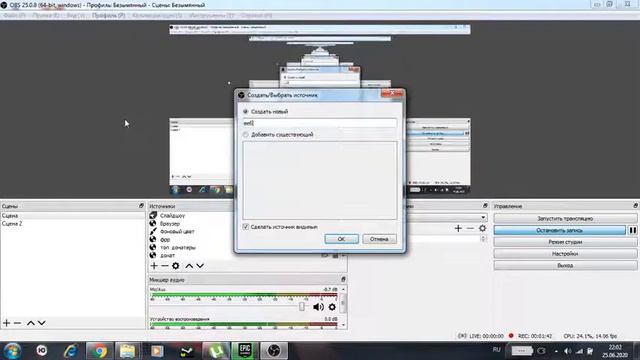Select 'Сцена' in the Scenes list
640x360 pixels.
click(73, 216)
